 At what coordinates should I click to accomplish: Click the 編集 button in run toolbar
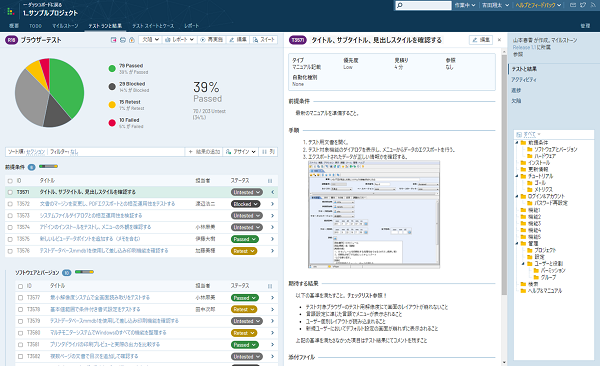pyautogui.click(x=238, y=40)
